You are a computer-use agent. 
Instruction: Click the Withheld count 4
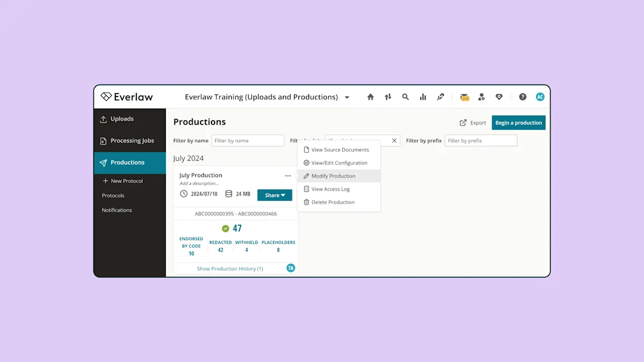[x=247, y=250]
